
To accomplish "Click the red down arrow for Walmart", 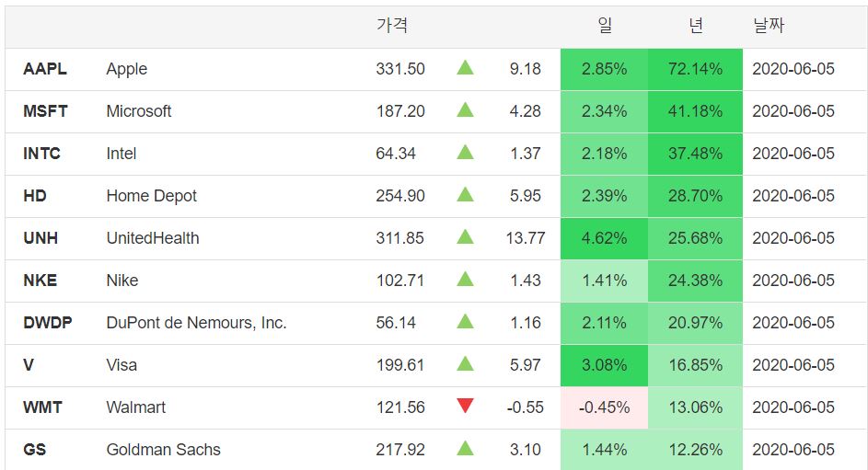I will pos(465,406).
